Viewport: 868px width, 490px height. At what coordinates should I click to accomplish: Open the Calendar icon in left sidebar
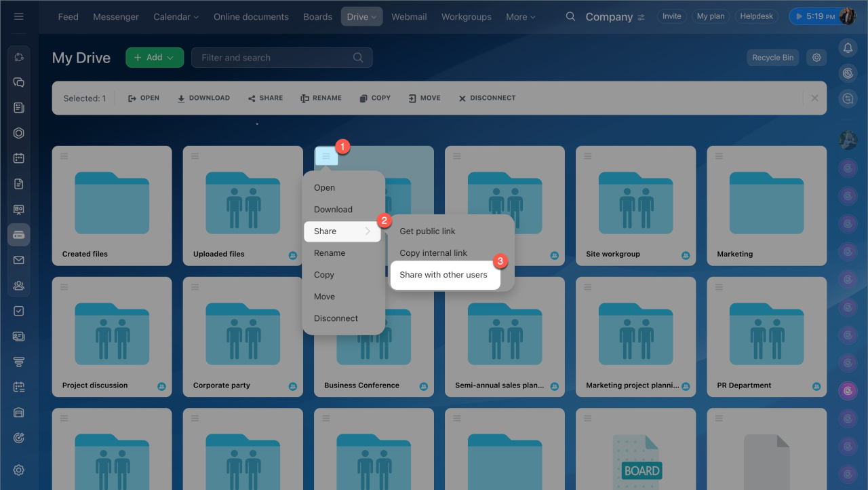(x=19, y=158)
